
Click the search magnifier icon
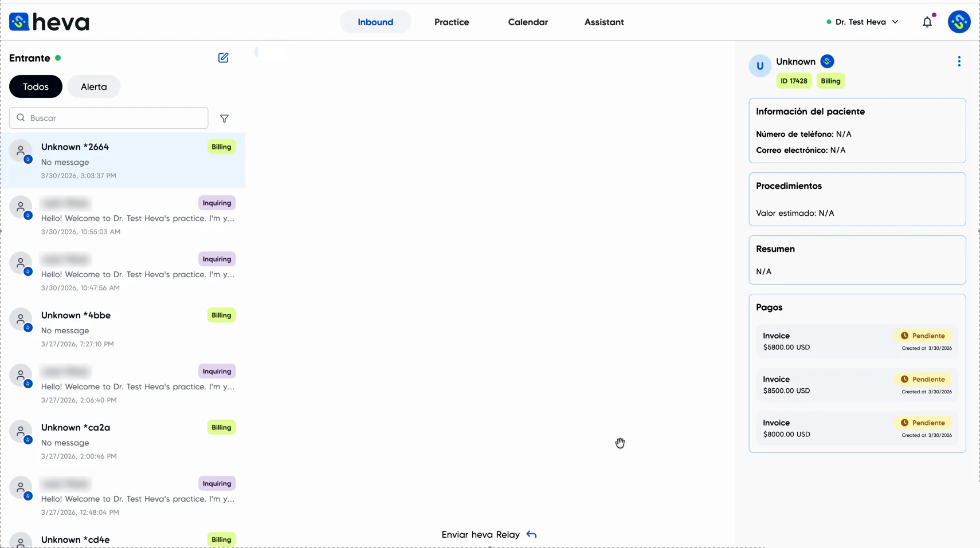point(21,117)
